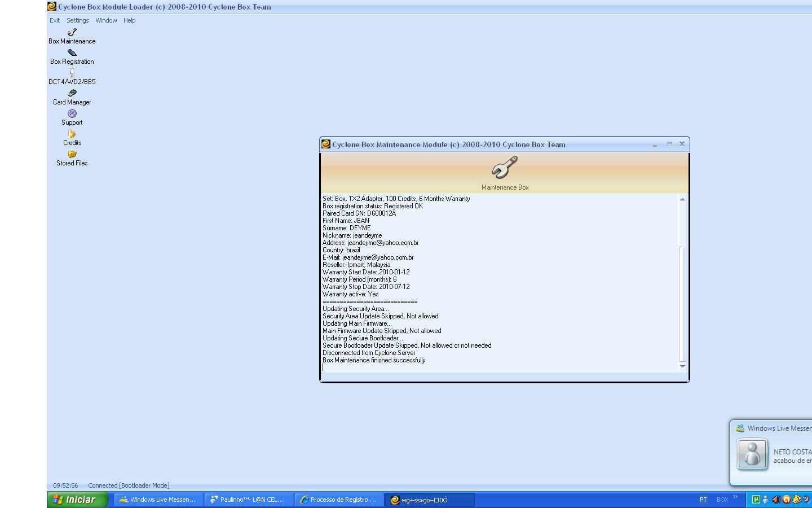The width and height of the screenshot is (812, 508).
Task: Click the log scrollbar down arrow
Action: pos(682,366)
